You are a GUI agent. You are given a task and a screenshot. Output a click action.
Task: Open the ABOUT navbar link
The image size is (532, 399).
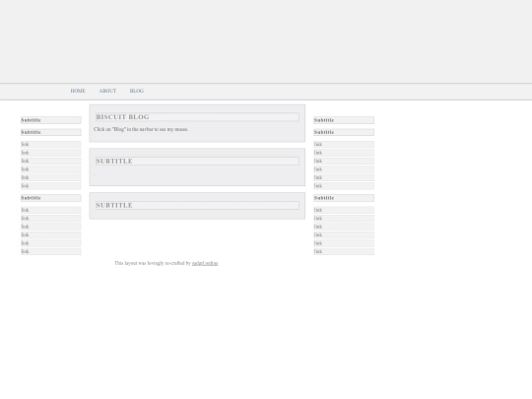tap(107, 91)
